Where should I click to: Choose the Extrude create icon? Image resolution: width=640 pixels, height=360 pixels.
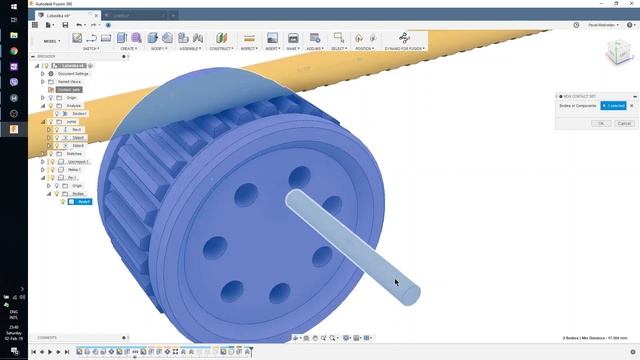122,38
